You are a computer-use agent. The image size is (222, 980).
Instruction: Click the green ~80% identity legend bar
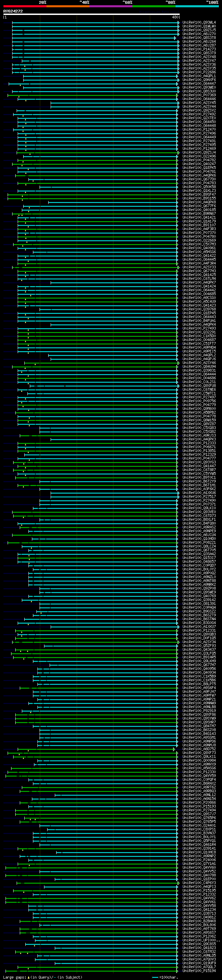[x=154, y=6]
